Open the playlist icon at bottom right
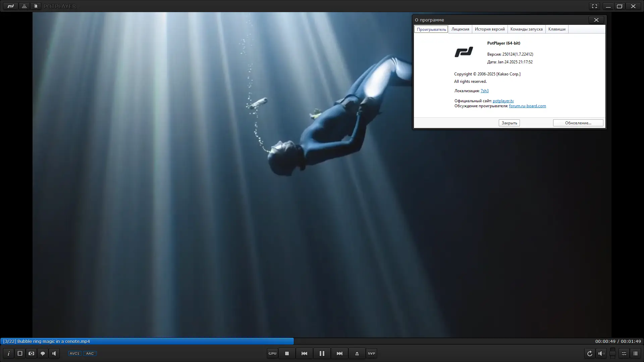The image size is (644, 362). [635, 353]
